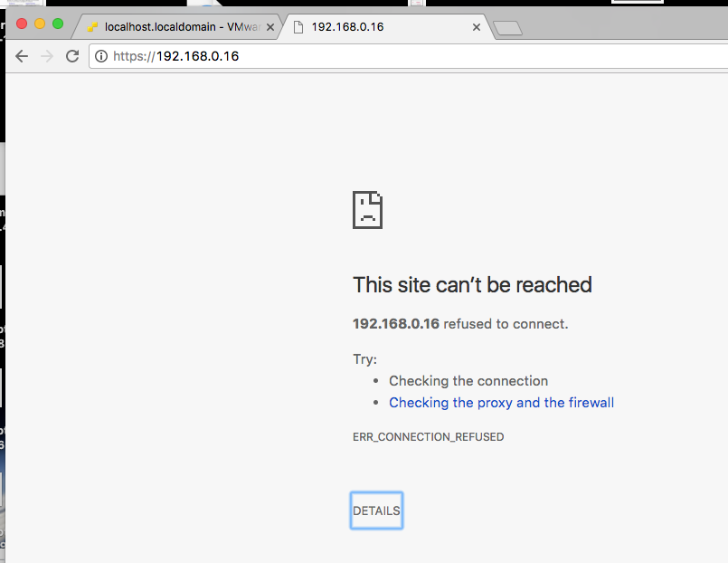
Task: Open a new browser tab
Action: pyautogui.click(x=507, y=28)
